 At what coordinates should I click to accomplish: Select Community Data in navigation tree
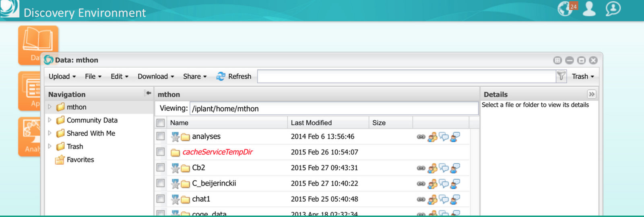pyautogui.click(x=92, y=120)
